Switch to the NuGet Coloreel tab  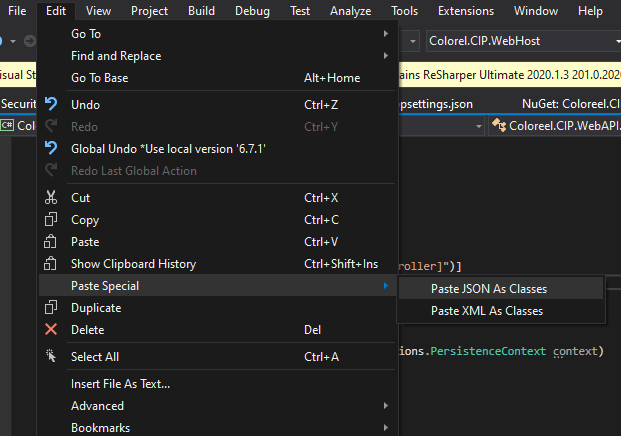tap(571, 104)
